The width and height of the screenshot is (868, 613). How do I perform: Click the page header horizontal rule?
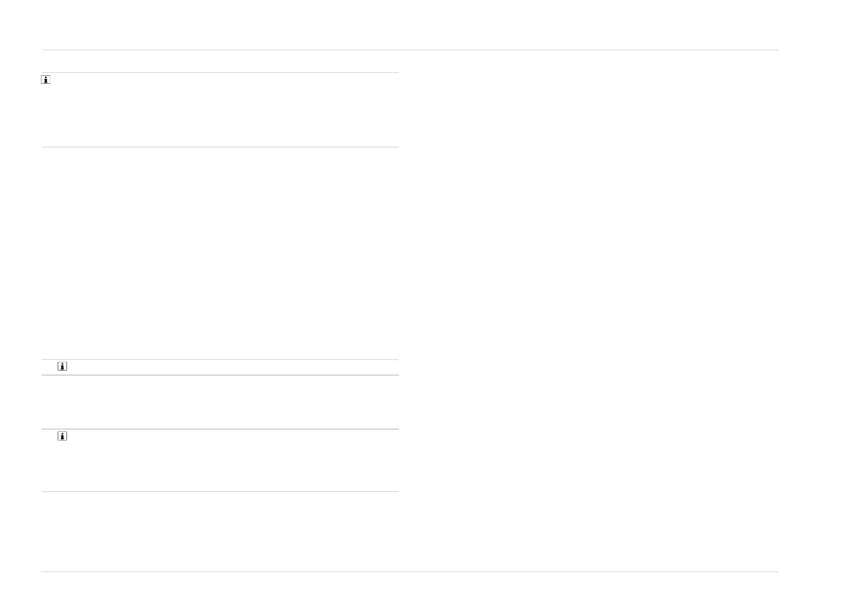[410, 50]
